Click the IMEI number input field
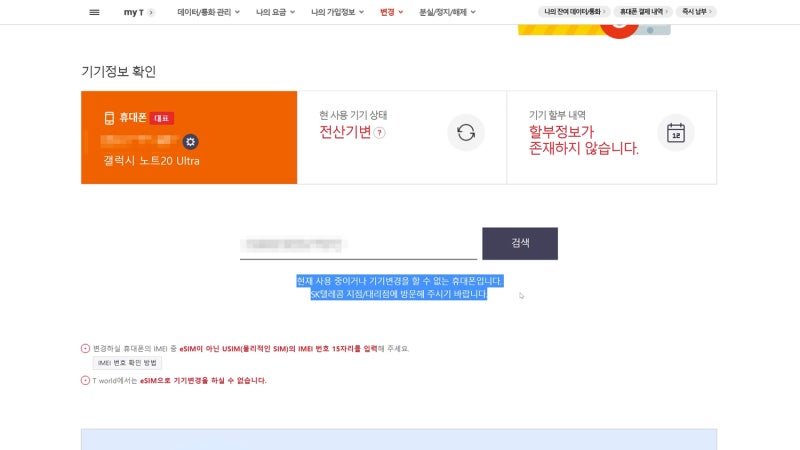Image resolution: width=800 pixels, height=450 pixels. (x=358, y=245)
